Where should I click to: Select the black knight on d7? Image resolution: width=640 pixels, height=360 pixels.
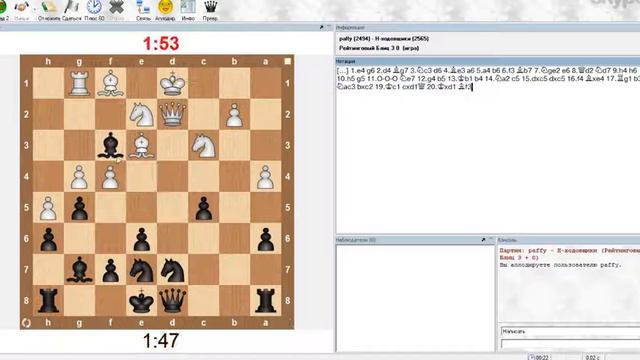coord(172,269)
